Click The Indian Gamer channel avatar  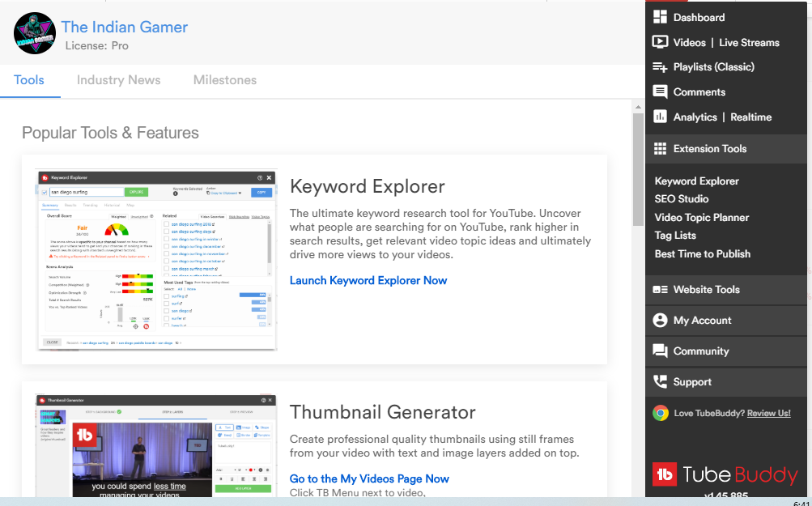pyautogui.click(x=35, y=34)
